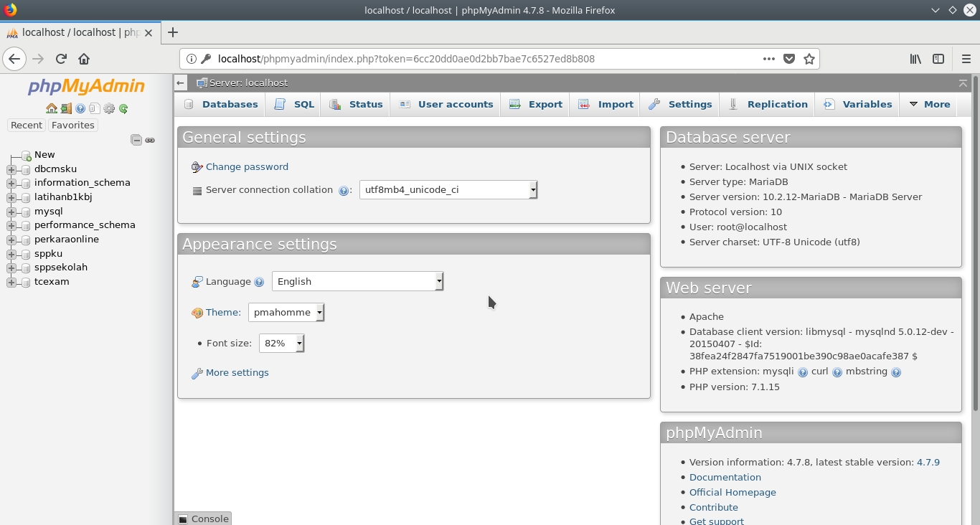
Task: Expand the perkaraonline database node
Action: pos(11,240)
